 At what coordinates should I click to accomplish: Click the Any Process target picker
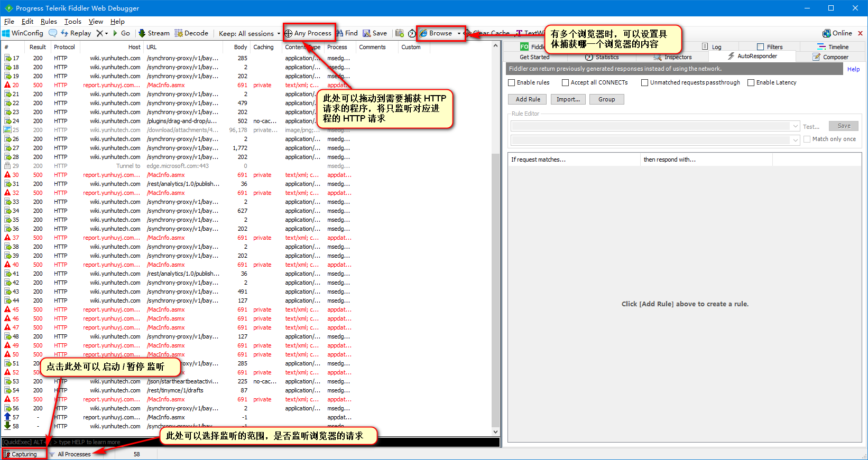(308, 33)
